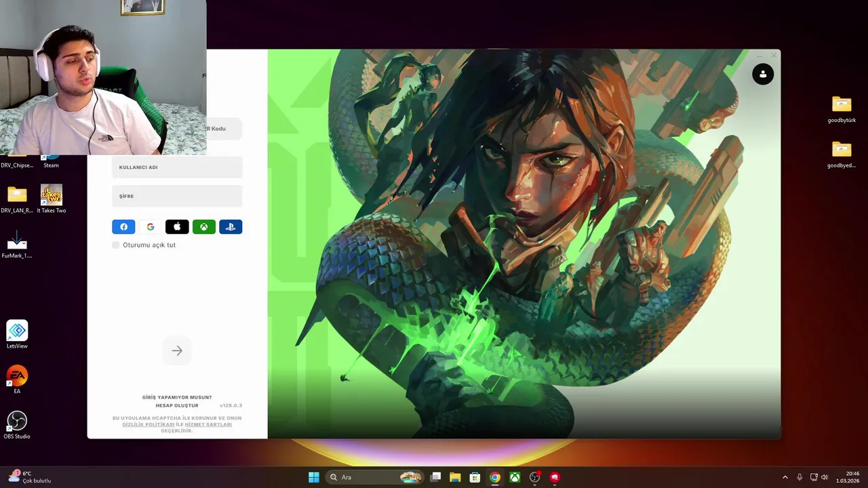Viewport: 868px width, 488px height.
Task: Open File Explorer from the taskbar
Action: (x=455, y=477)
